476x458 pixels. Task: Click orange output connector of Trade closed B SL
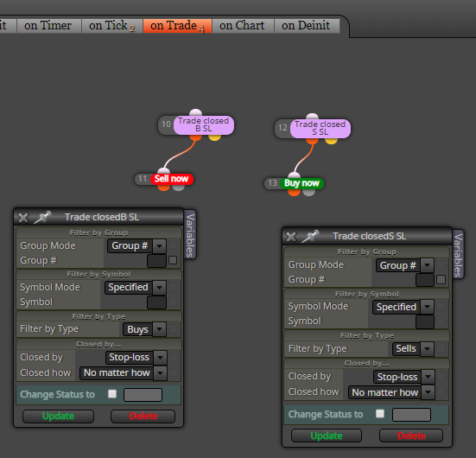point(195,137)
